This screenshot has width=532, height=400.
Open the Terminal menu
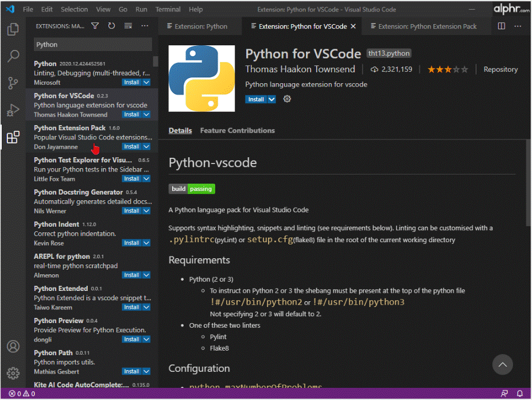pyautogui.click(x=168, y=10)
